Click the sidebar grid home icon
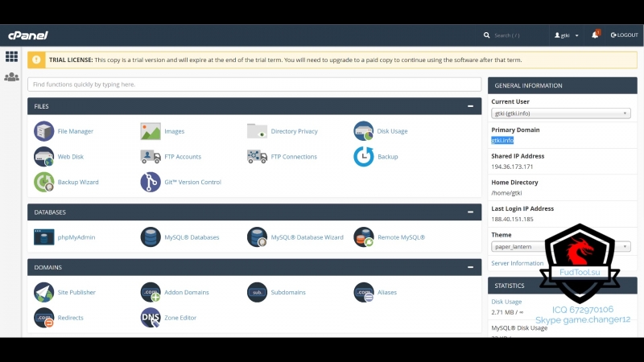 pyautogui.click(x=11, y=56)
